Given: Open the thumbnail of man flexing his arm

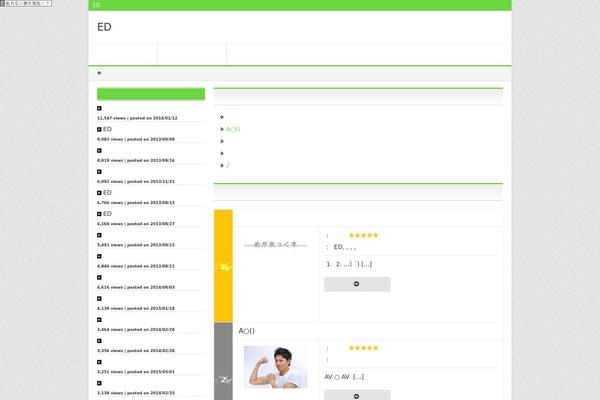Looking at the screenshot, I should (276, 367).
